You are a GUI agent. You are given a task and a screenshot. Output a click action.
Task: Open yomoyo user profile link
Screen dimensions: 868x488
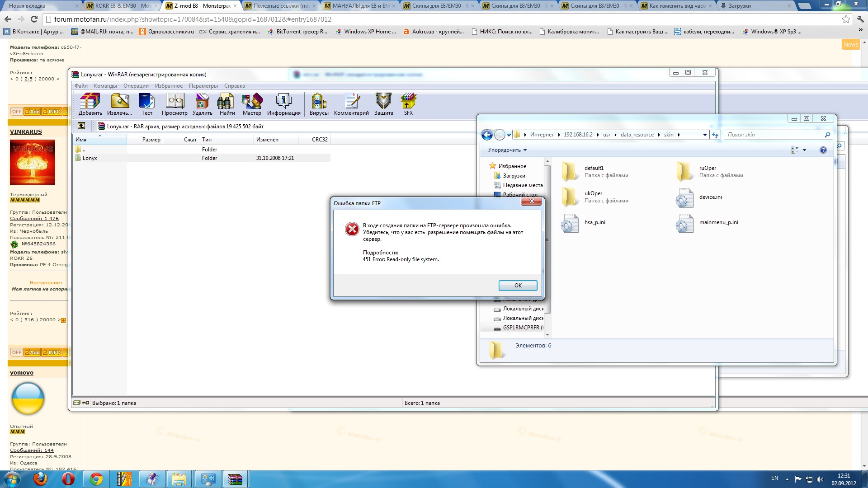pos(21,372)
